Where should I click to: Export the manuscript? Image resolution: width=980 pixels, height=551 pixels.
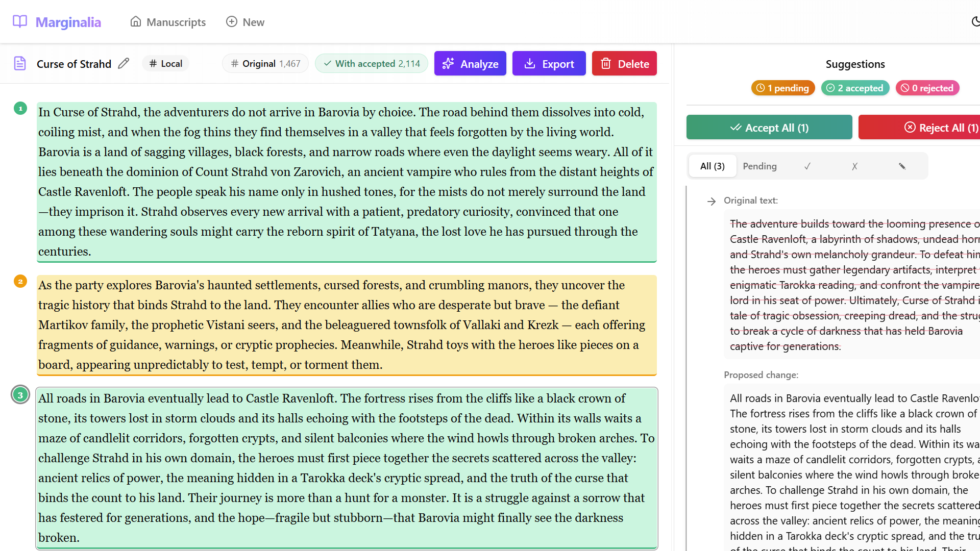point(549,63)
